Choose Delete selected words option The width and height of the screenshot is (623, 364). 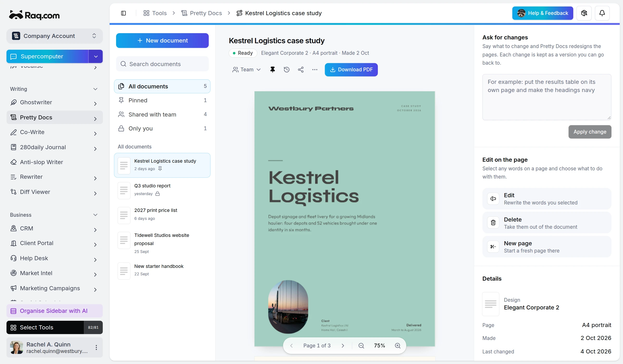(547, 223)
